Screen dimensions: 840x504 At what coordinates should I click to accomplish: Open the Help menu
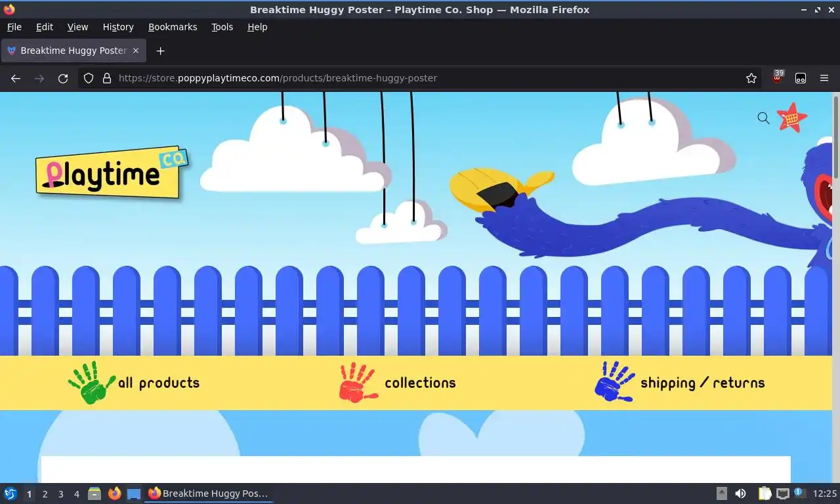(x=257, y=27)
